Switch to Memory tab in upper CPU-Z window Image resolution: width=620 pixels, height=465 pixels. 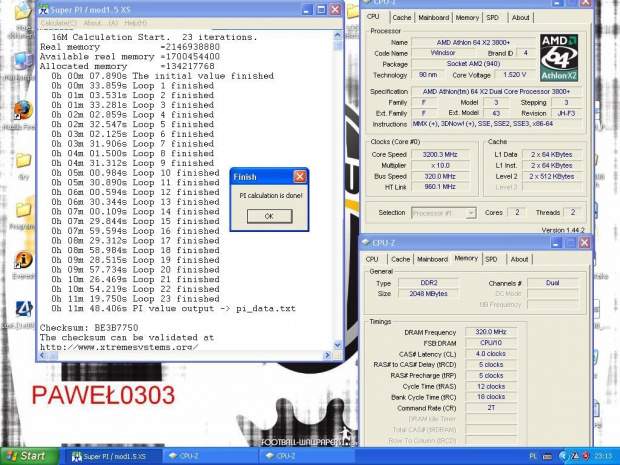[x=467, y=17]
